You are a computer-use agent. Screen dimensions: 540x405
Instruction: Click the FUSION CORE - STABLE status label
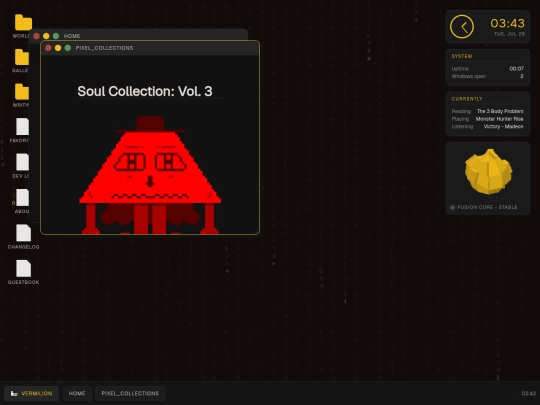point(487,207)
